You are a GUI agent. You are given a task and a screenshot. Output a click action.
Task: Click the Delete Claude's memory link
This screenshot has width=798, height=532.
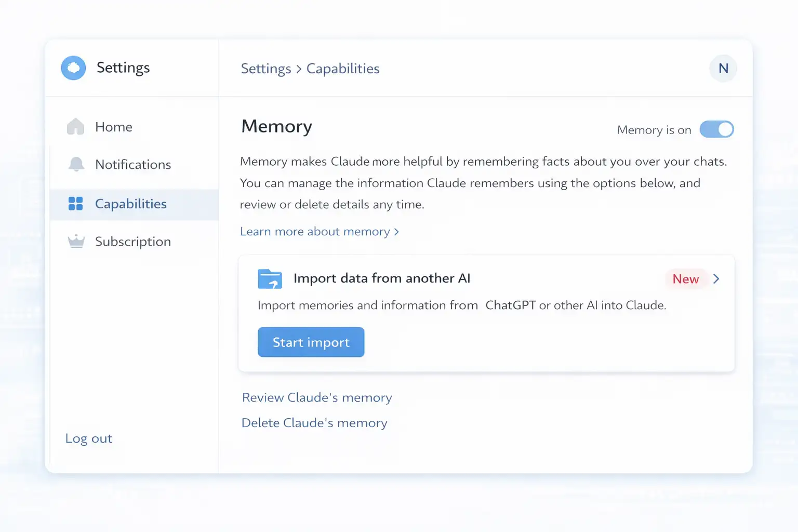[314, 423]
